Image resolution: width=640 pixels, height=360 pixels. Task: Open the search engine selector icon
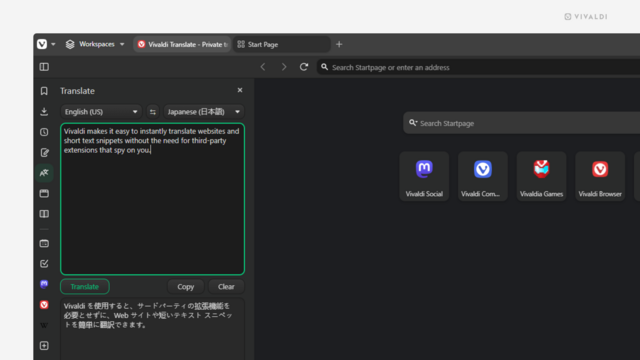tap(413, 123)
